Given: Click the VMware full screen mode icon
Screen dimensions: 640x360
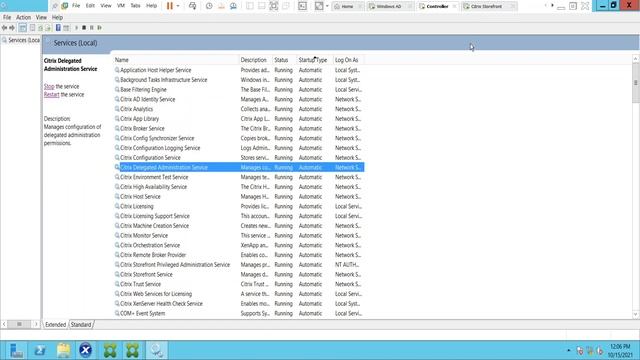Looking at the screenshot, I should point(274,6).
